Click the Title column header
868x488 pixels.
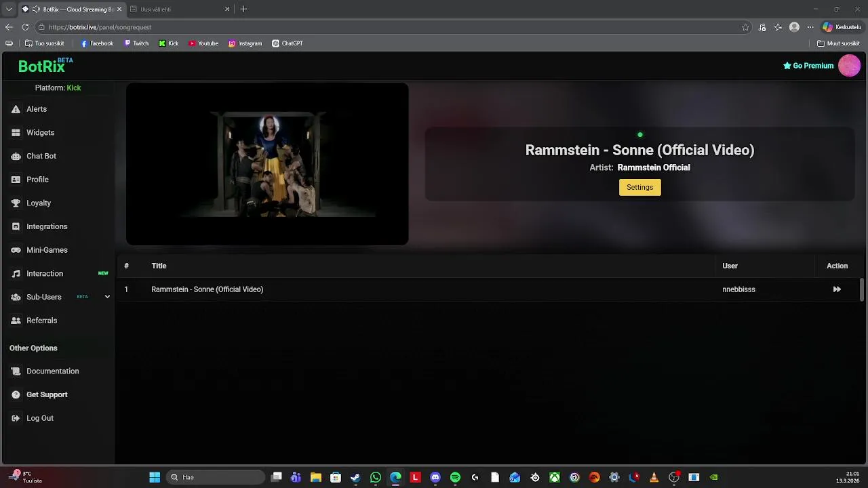pyautogui.click(x=159, y=266)
